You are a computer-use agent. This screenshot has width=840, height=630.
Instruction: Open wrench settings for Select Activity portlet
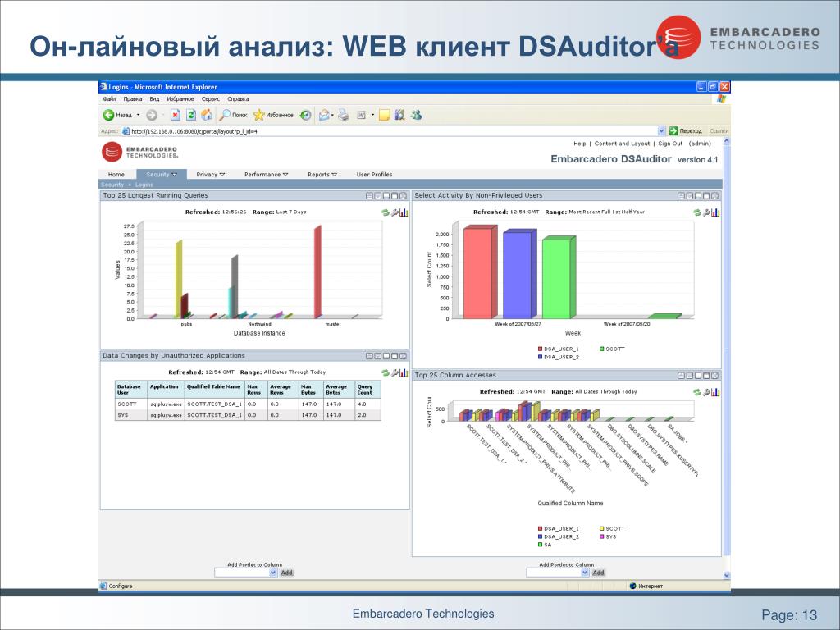[x=706, y=212]
